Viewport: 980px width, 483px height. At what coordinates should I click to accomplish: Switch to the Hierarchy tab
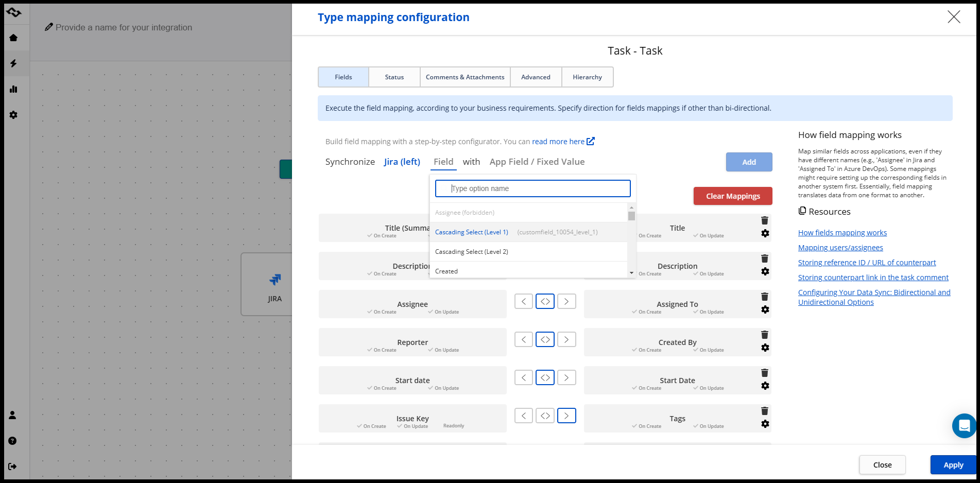587,77
